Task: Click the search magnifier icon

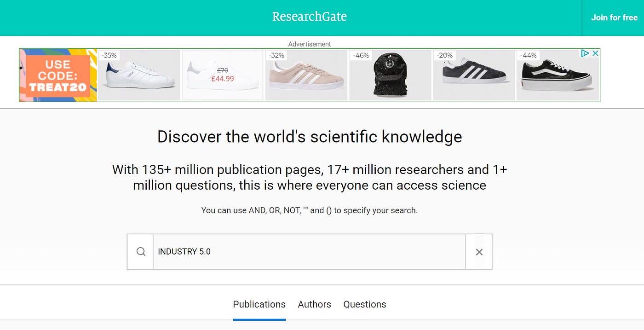Action: coord(141,251)
